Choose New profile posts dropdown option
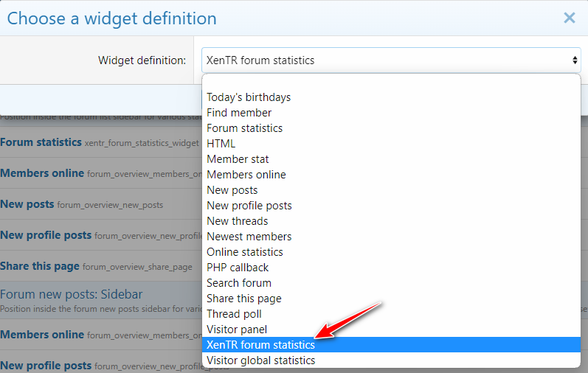This screenshot has width=588, height=373. pyautogui.click(x=249, y=206)
